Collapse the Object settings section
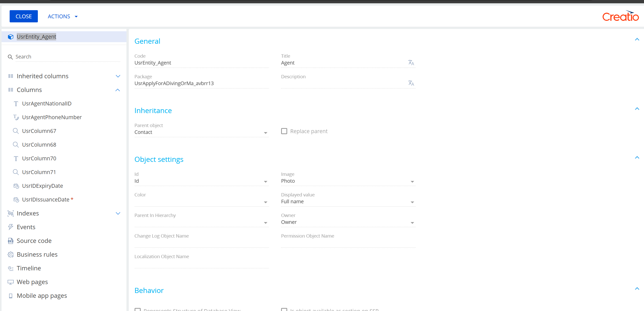This screenshot has width=644, height=311. 637,158
